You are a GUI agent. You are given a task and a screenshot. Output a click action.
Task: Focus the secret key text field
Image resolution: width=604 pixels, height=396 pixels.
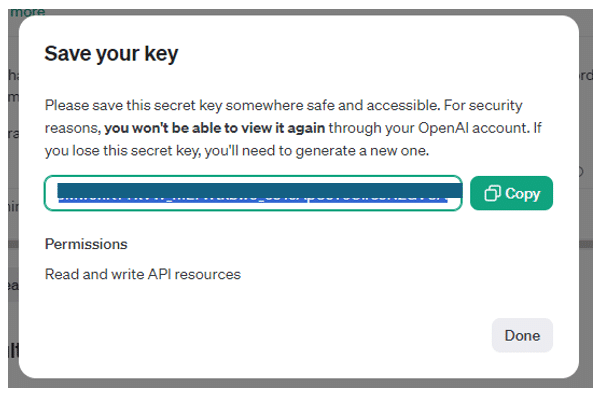[x=253, y=193]
